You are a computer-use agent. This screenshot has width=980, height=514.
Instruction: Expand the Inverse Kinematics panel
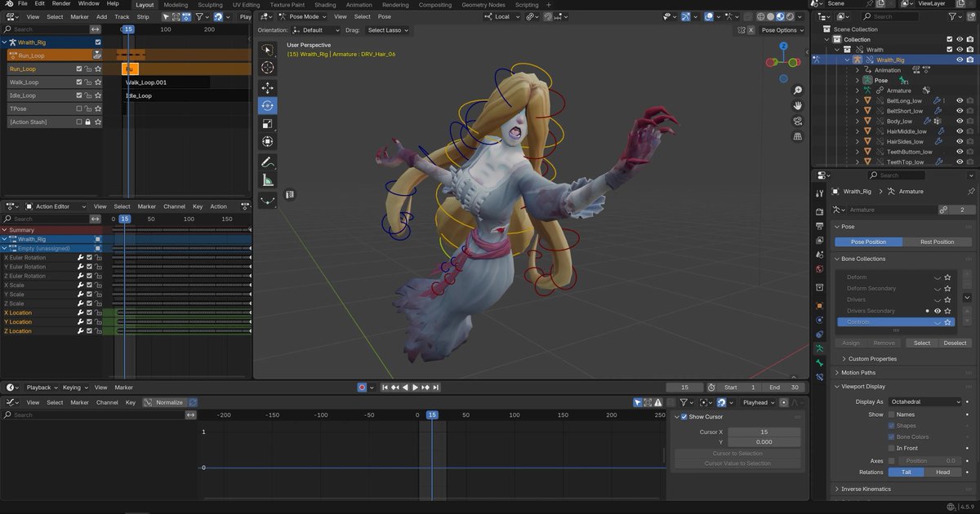(866, 489)
